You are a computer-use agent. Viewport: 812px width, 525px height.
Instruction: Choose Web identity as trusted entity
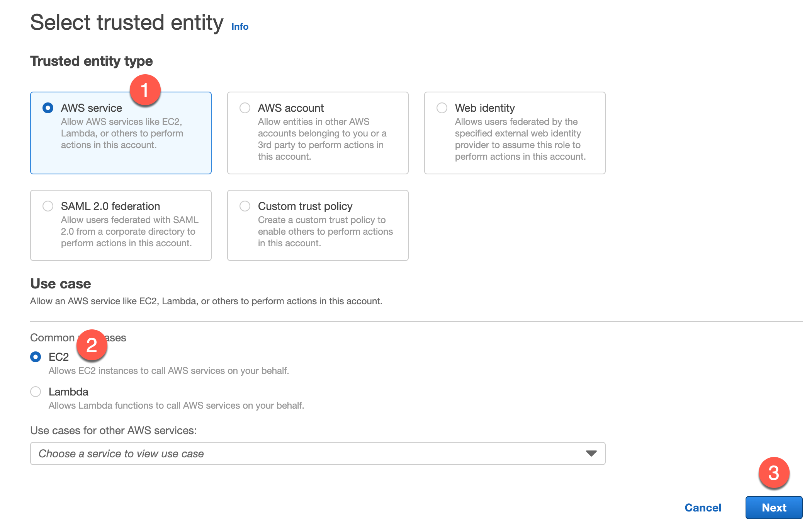[442, 108]
